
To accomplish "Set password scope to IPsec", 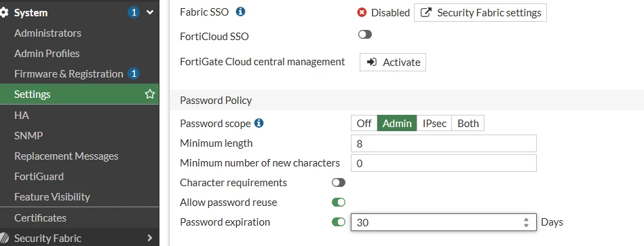I will coord(434,124).
